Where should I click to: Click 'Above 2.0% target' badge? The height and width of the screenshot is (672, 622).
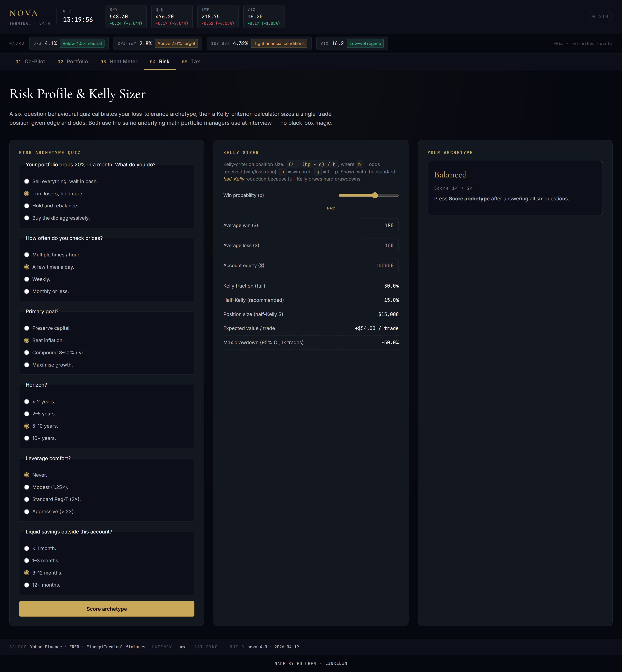[176, 43]
